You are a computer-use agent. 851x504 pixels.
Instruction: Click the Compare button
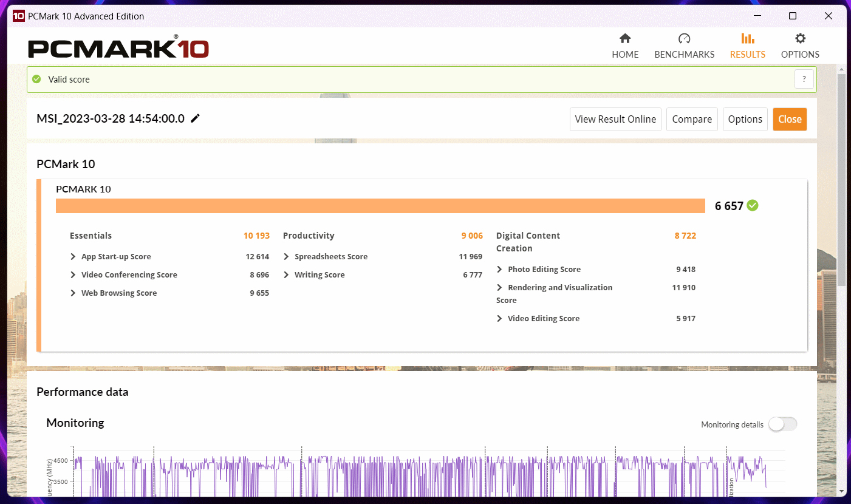(692, 119)
